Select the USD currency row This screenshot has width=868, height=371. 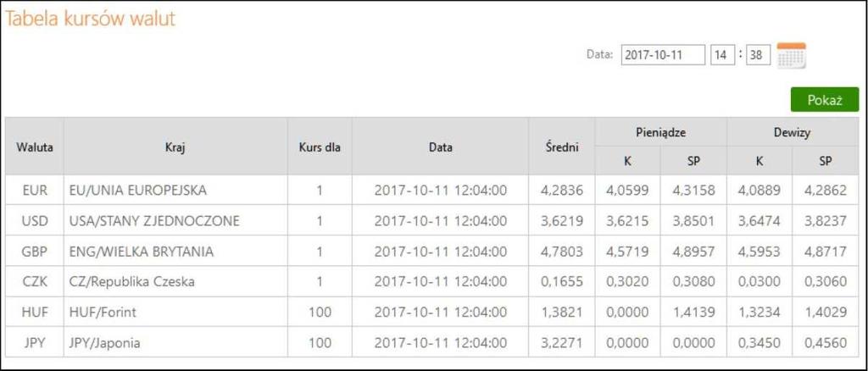431,220
